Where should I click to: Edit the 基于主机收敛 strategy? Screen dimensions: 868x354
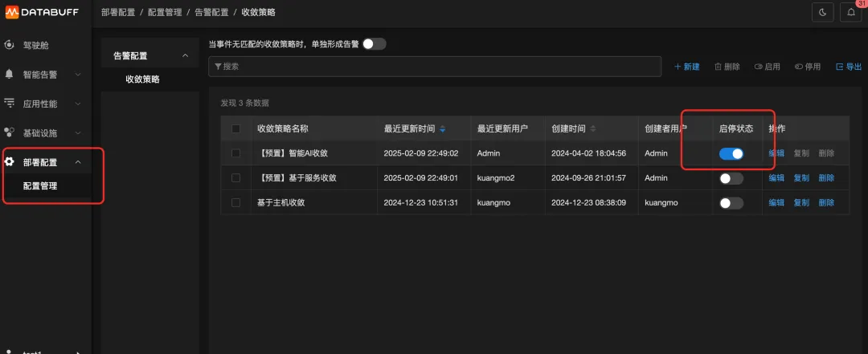(x=776, y=203)
